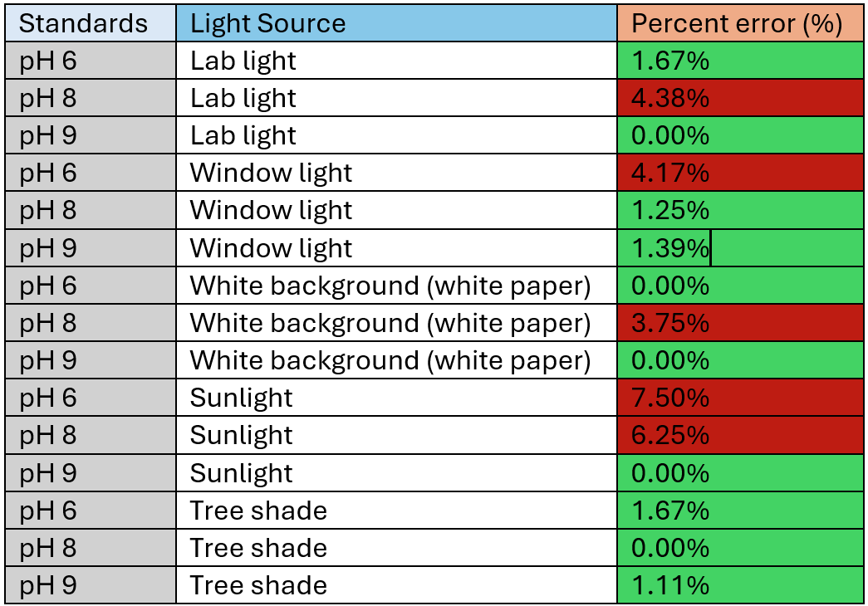The width and height of the screenshot is (868, 606).
Task: Click the Standards header cell
Action: [91, 23]
